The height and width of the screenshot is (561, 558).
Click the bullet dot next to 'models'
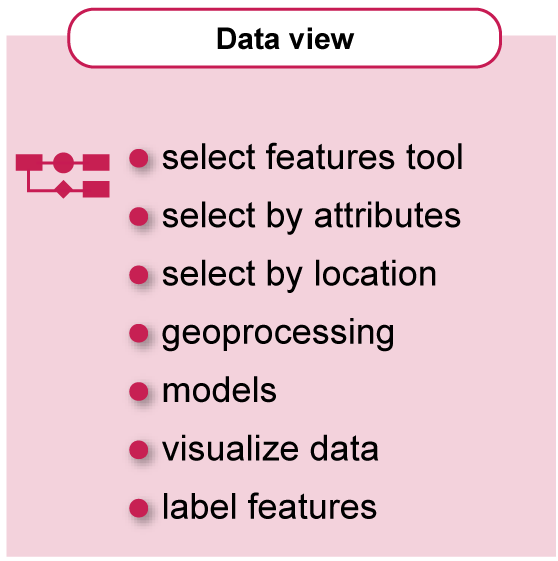coord(139,391)
